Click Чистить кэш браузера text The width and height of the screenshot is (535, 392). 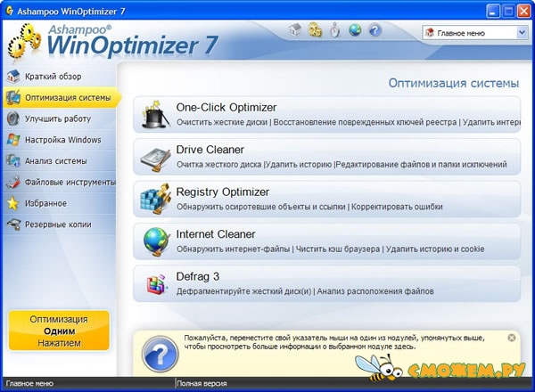(x=337, y=249)
